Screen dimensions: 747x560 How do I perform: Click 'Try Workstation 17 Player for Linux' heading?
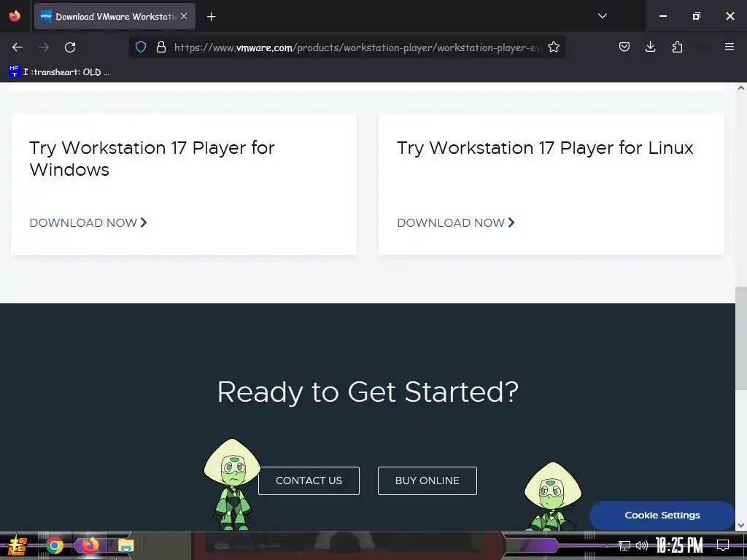(545, 147)
